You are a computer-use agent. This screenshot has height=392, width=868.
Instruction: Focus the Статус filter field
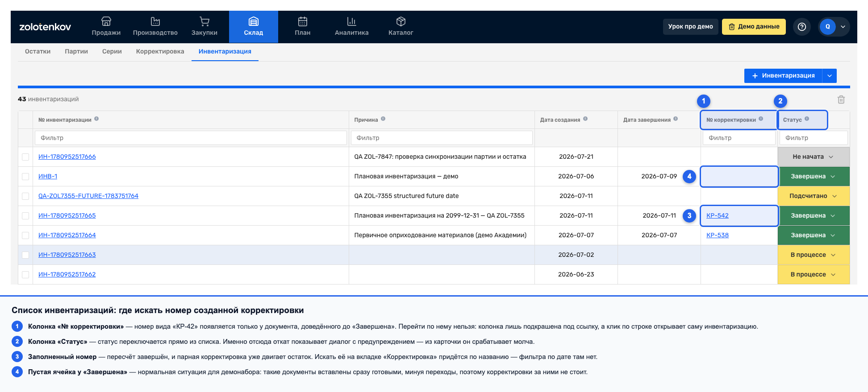[814, 138]
